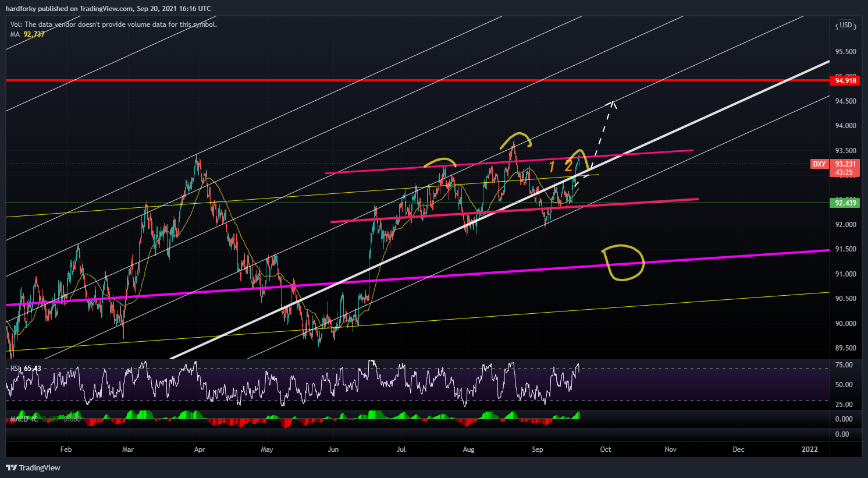868x478 pixels.
Task: Click the Jul label on time axis
Action: (401, 449)
